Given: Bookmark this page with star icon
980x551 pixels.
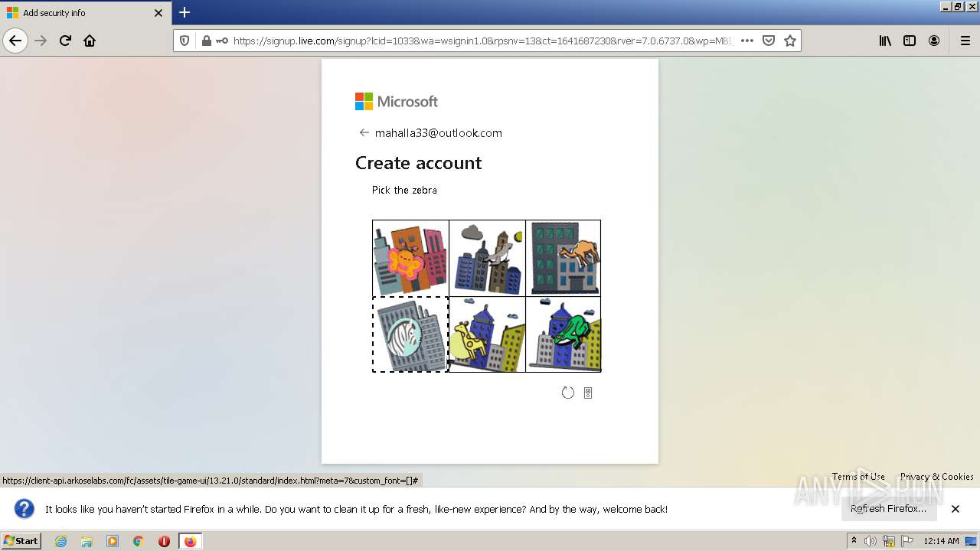Looking at the screenshot, I should tap(790, 41).
